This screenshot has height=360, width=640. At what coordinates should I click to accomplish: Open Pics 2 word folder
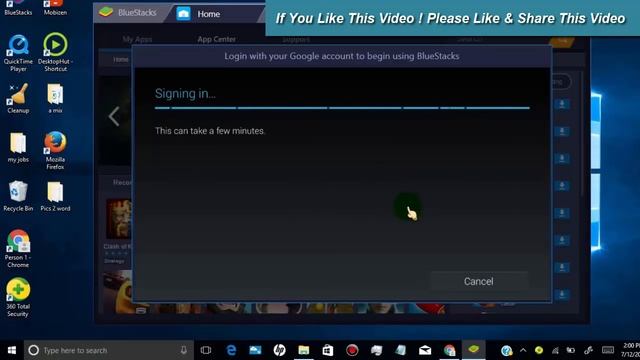click(55, 196)
